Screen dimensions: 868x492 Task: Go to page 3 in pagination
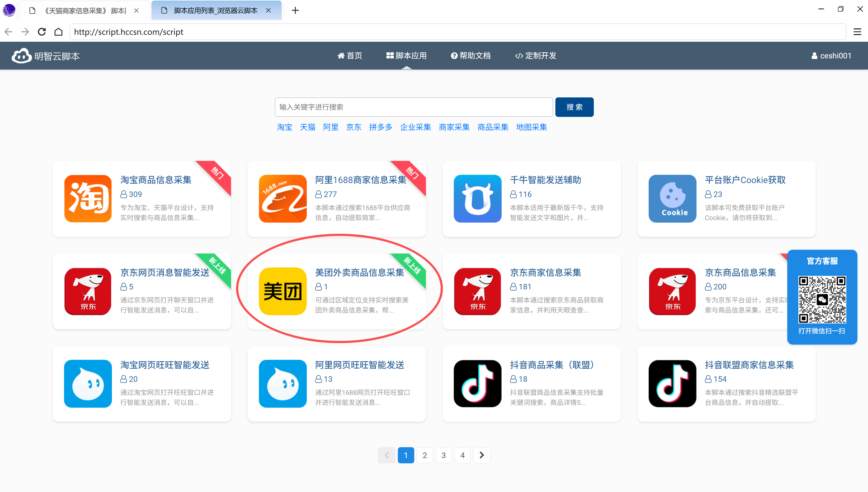[443, 455]
